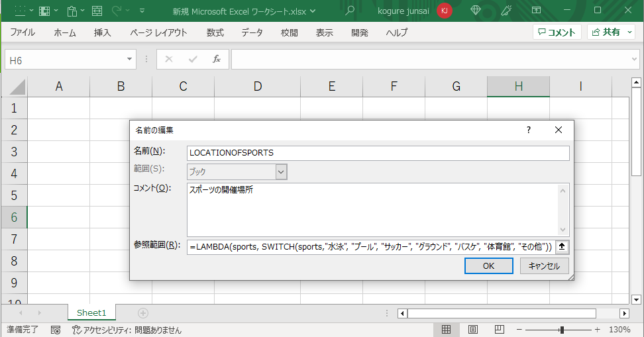Switch to the ホーム ribbon tab
Image resolution: width=644 pixels, height=337 pixels.
point(65,32)
